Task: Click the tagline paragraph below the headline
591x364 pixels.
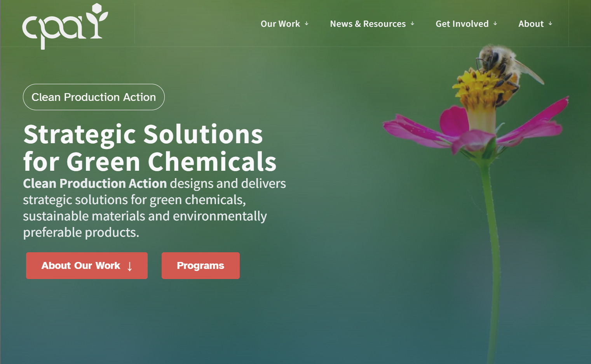Action: (x=154, y=208)
